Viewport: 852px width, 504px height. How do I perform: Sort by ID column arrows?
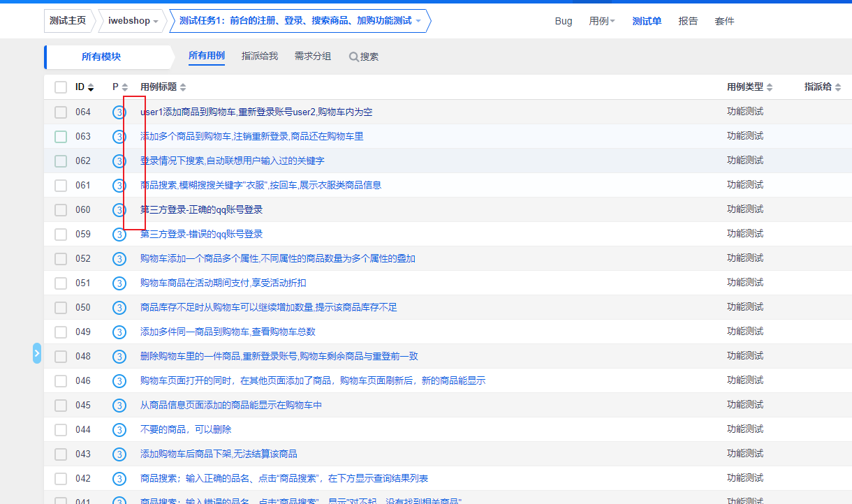click(91, 87)
